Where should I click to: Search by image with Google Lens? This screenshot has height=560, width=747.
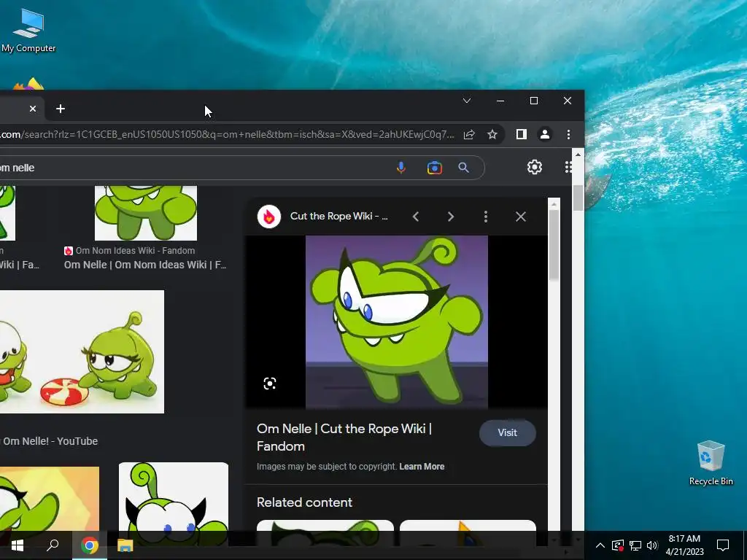pyautogui.click(x=435, y=168)
